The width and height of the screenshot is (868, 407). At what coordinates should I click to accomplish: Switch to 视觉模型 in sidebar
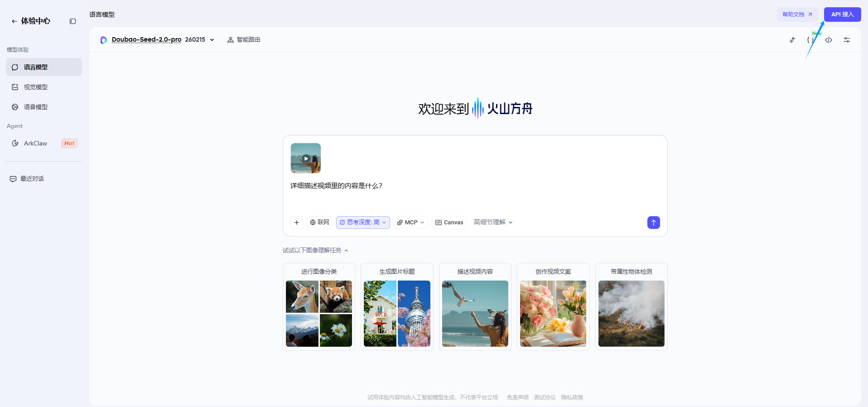pos(35,87)
